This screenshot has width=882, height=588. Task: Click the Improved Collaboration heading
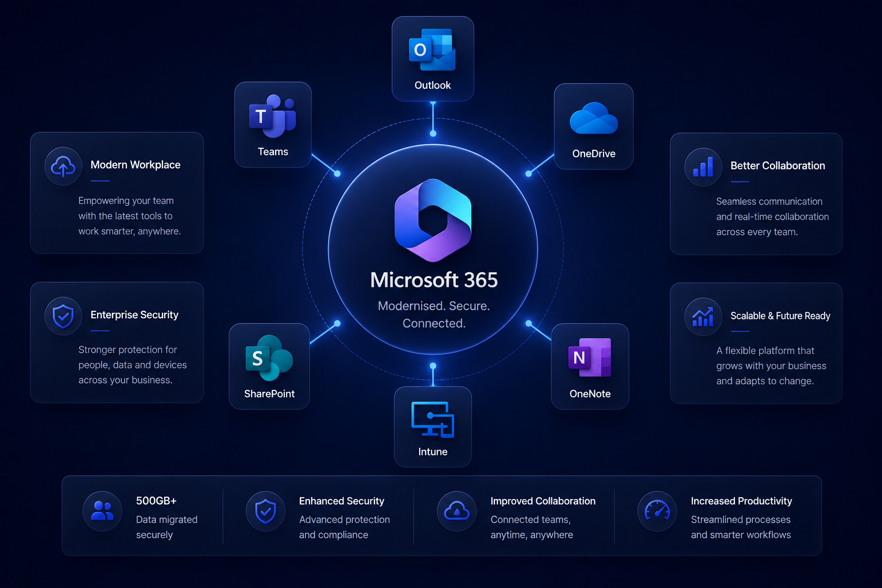(x=543, y=501)
